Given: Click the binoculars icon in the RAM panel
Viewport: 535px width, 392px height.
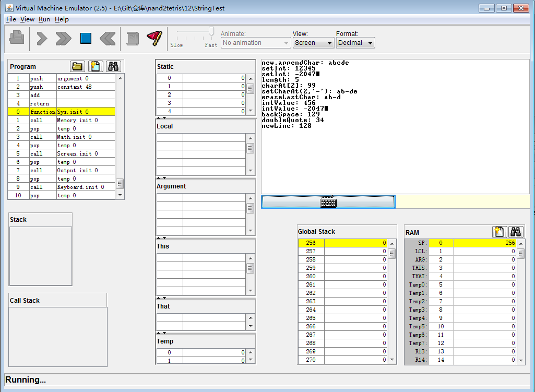Looking at the screenshot, I should [x=516, y=232].
